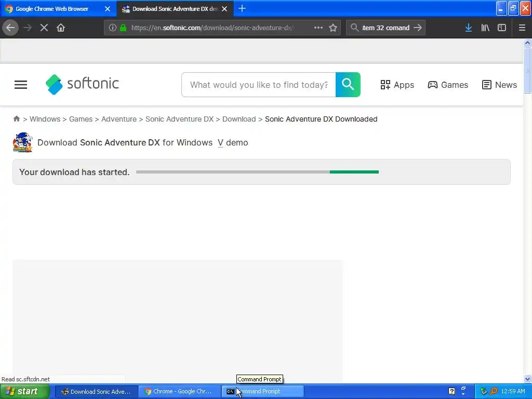Click the scrollbar down arrow

point(527,379)
